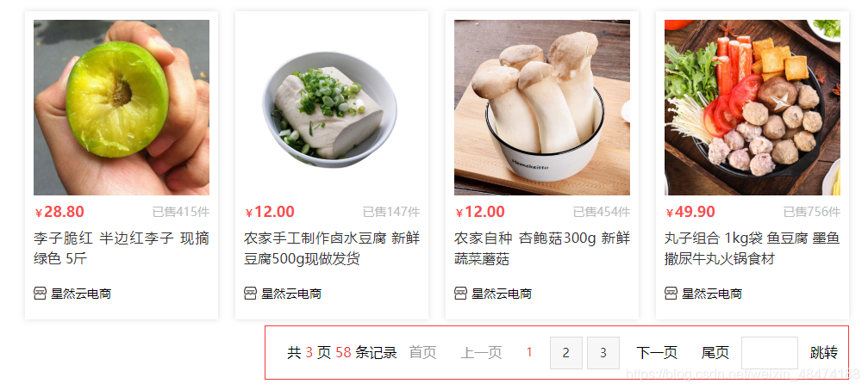Go to page 2

click(x=565, y=353)
